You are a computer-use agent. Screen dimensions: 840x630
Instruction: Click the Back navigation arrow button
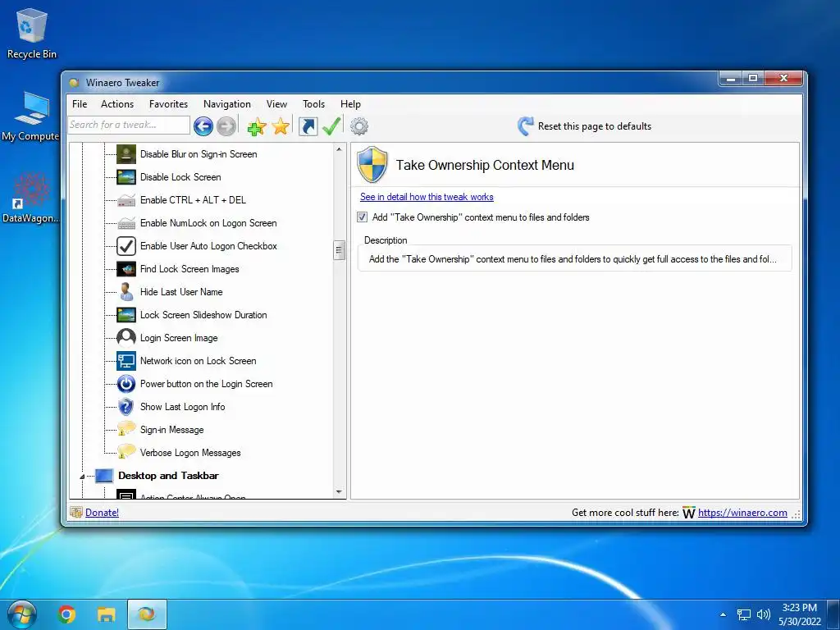point(203,126)
